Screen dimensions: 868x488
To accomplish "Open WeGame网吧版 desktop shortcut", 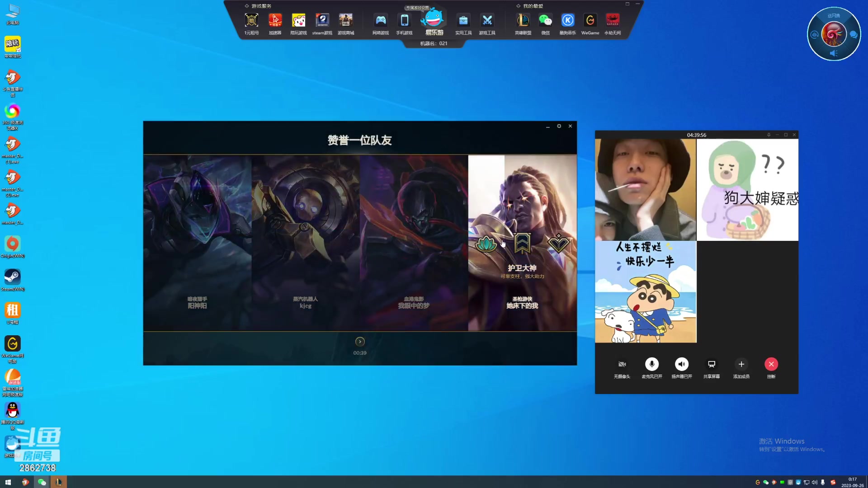I will 13,349.
